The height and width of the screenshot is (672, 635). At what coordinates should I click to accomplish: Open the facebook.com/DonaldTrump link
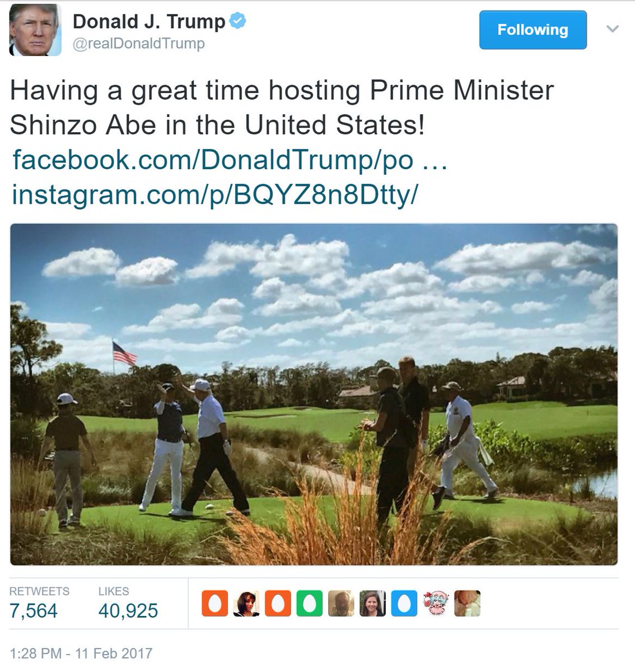pos(229,160)
